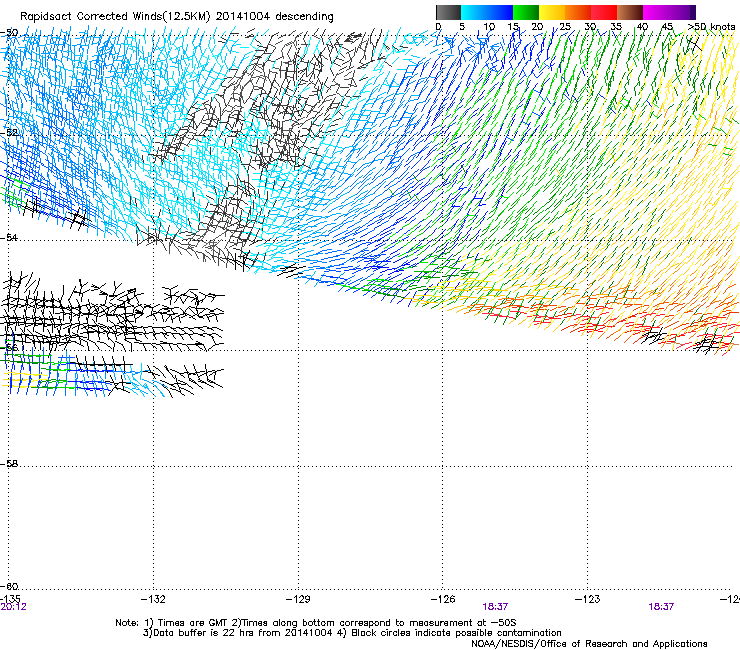Click the '35' legend scale label
Image resolution: width=740 pixels, height=650 pixels.
616,27
